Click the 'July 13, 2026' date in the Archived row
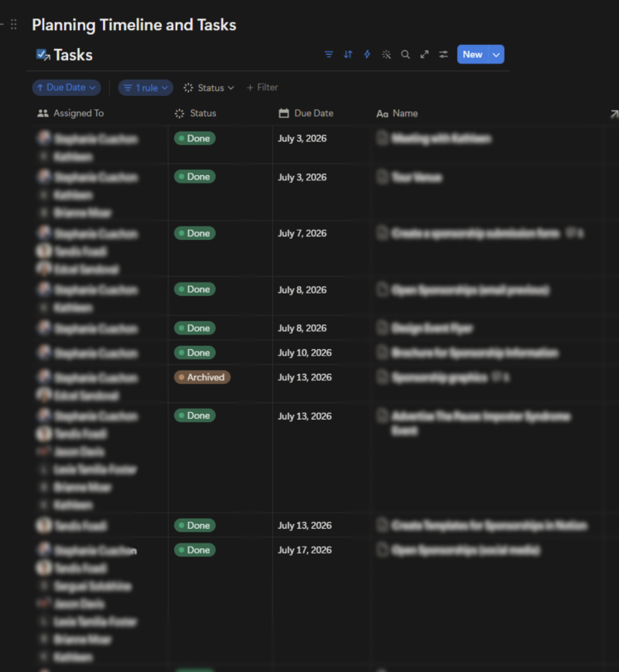The width and height of the screenshot is (619, 672). (305, 377)
